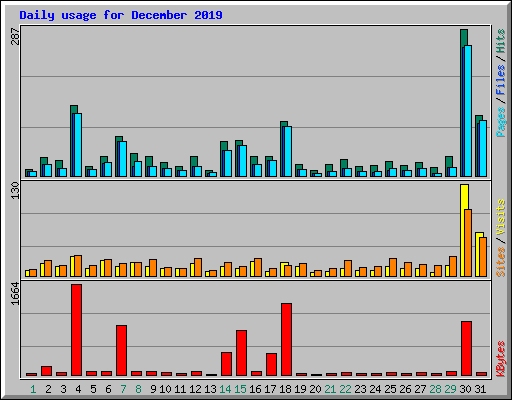Click day 24 on the x-axis
Image resolution: width=512 pixels, height=400 pixels.
(x=375, y=389)
